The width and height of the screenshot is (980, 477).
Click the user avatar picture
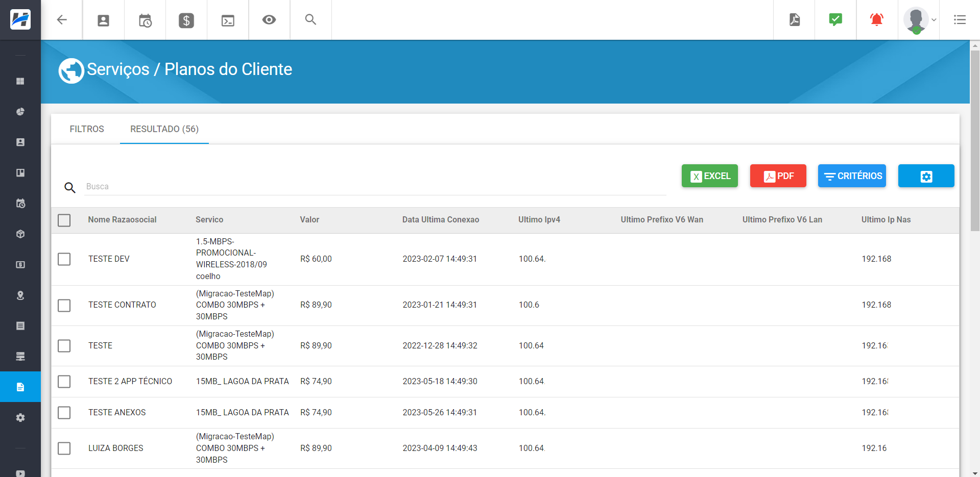(916, 20)
